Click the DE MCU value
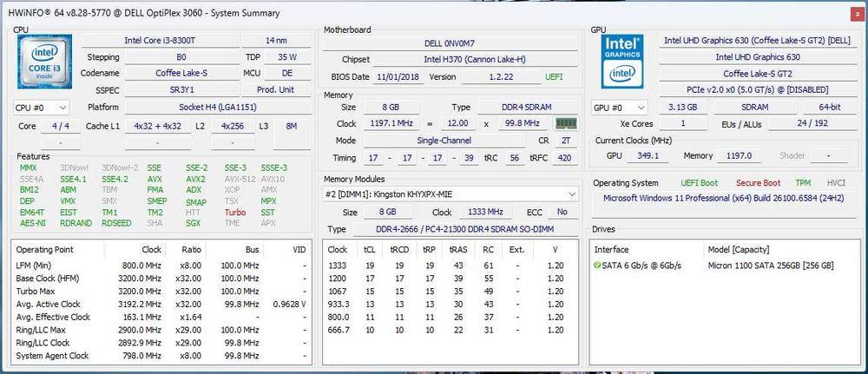 (x=286, y=73)
